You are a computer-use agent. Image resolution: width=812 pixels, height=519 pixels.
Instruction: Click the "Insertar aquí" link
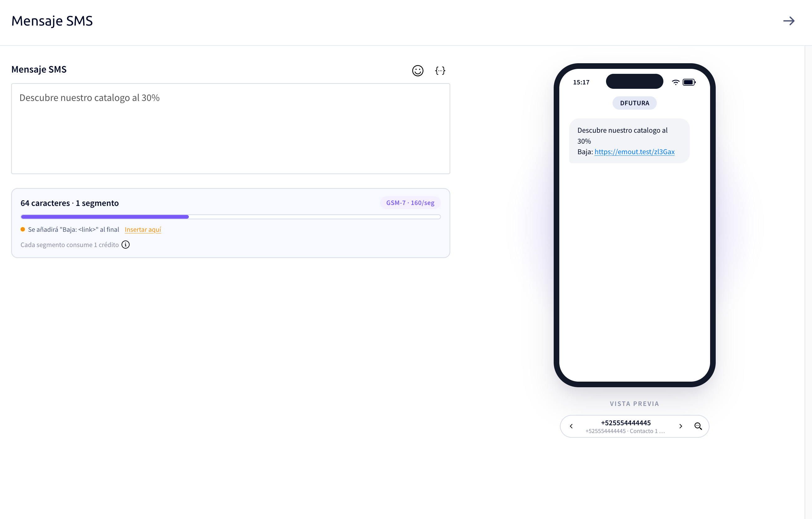point(143,229)
